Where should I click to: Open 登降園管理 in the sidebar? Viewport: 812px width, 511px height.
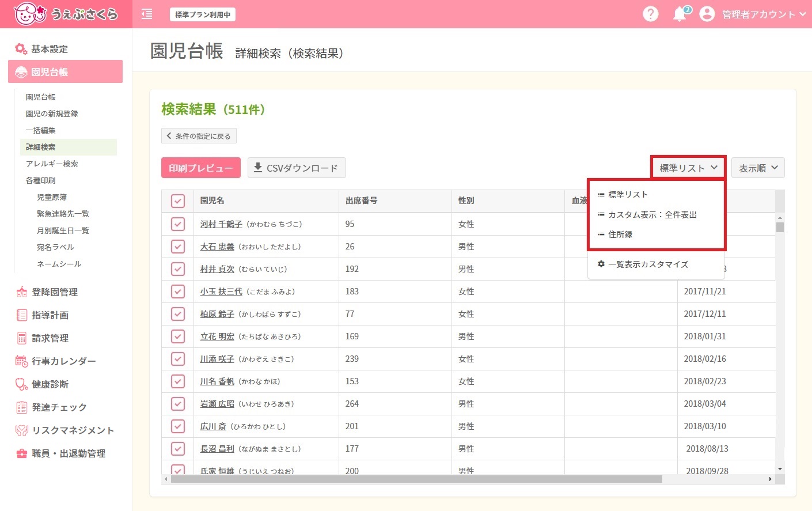pos(54,292)
